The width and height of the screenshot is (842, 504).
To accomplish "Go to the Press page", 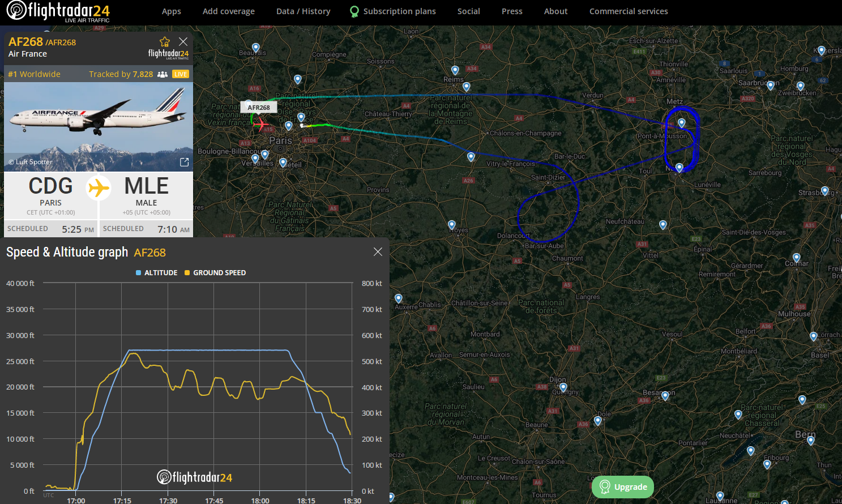I will (x=512, y=11).
